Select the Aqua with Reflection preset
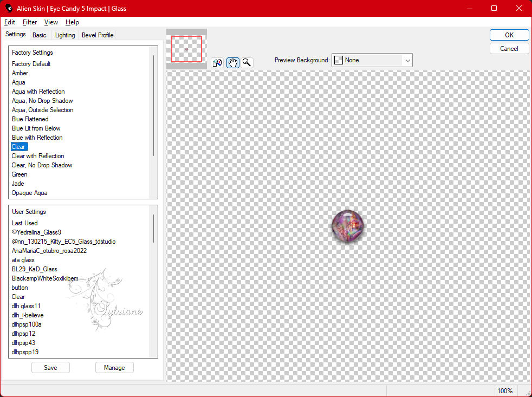532x397 pixels. 38,92
